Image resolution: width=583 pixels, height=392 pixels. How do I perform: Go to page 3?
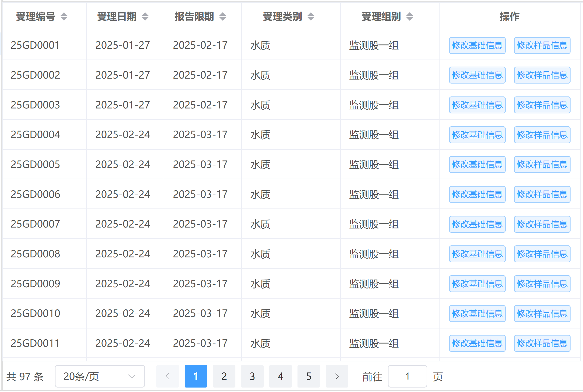point(252,376)
